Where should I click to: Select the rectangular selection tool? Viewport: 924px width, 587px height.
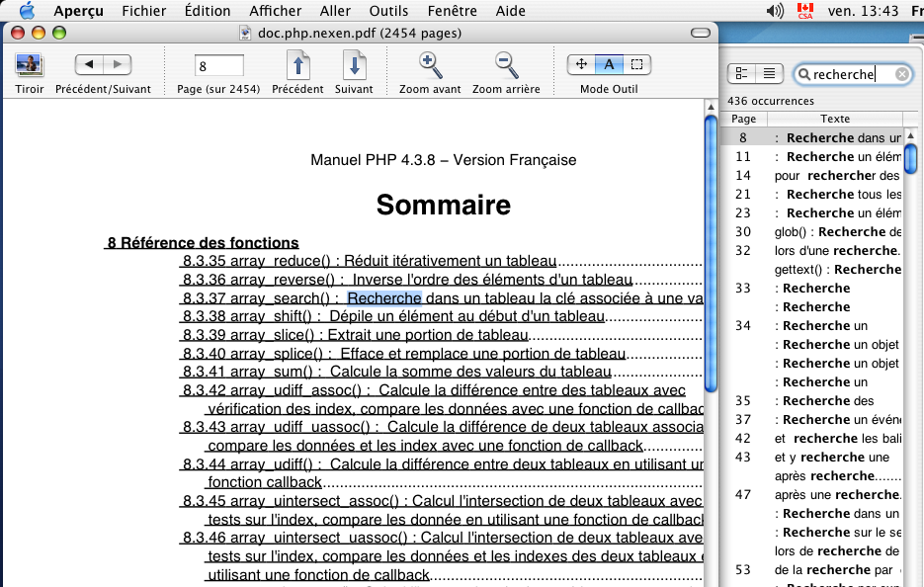point(637,64)
